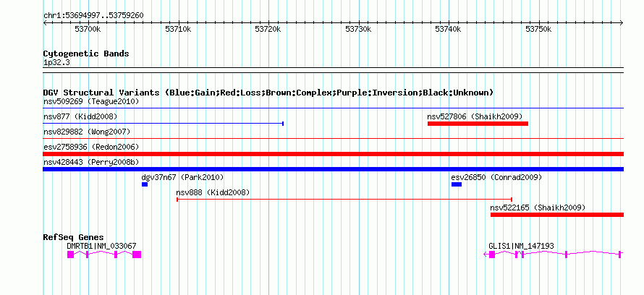Click the chr1:53694997..53759260 coordinate label
644x295 pixels.
[x=93, y=16]
